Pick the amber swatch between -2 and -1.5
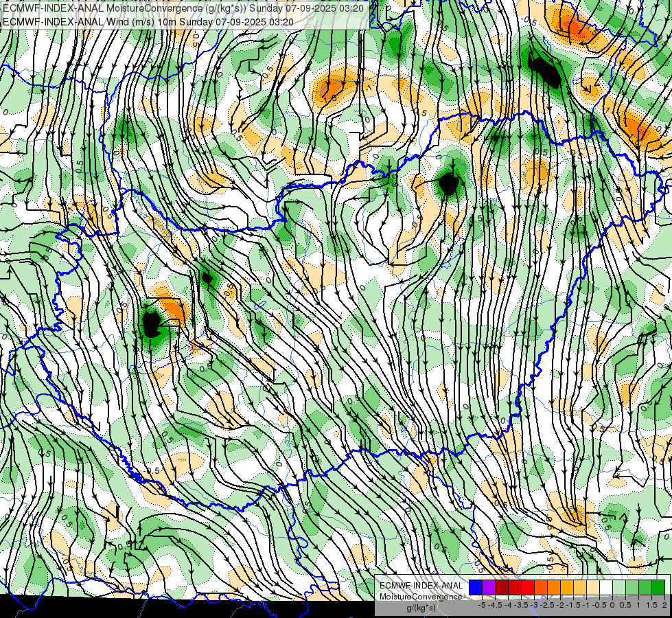The image size is (672, 618). click(x=567, y=588)
